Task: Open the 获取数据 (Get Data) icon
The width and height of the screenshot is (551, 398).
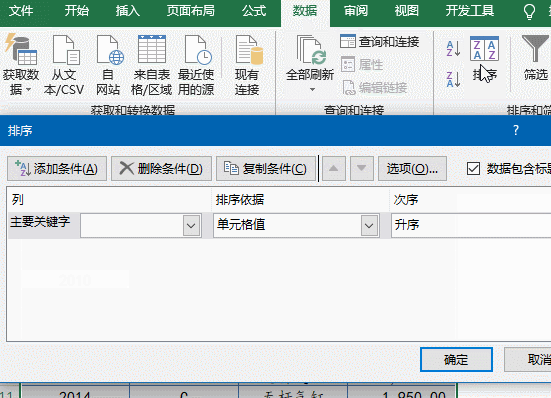Action: [21, 50]
